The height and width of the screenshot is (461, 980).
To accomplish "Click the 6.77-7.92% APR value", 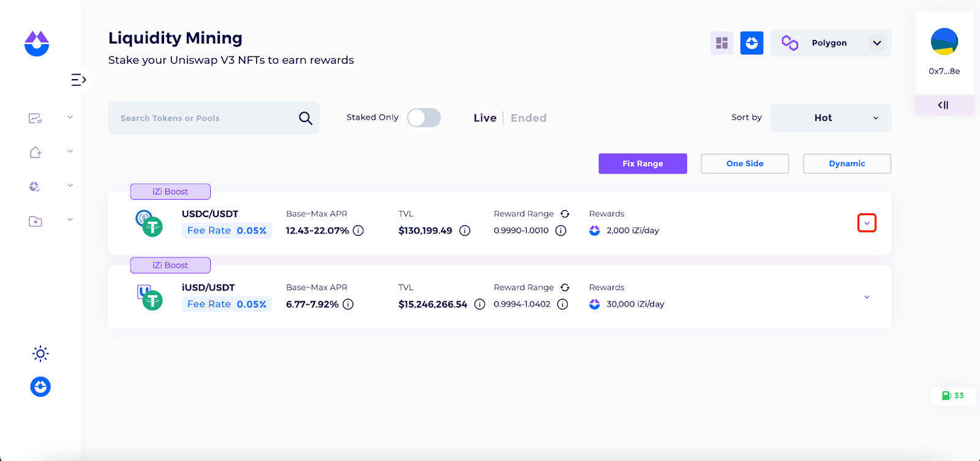I will tap(312, 304).
